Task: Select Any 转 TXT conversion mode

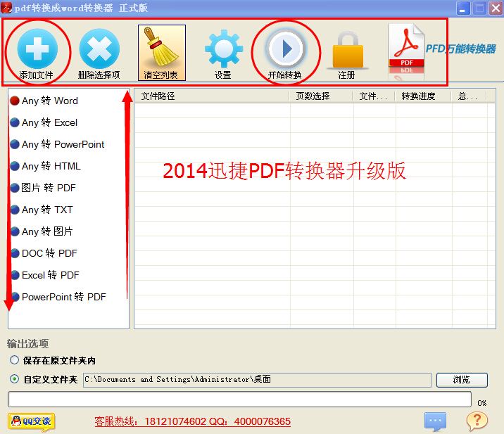Action: 42,210
